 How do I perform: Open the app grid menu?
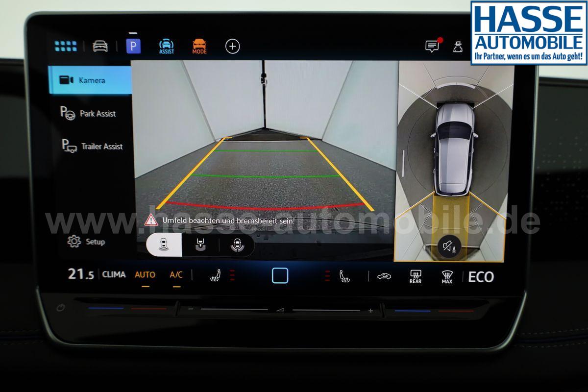66,46
